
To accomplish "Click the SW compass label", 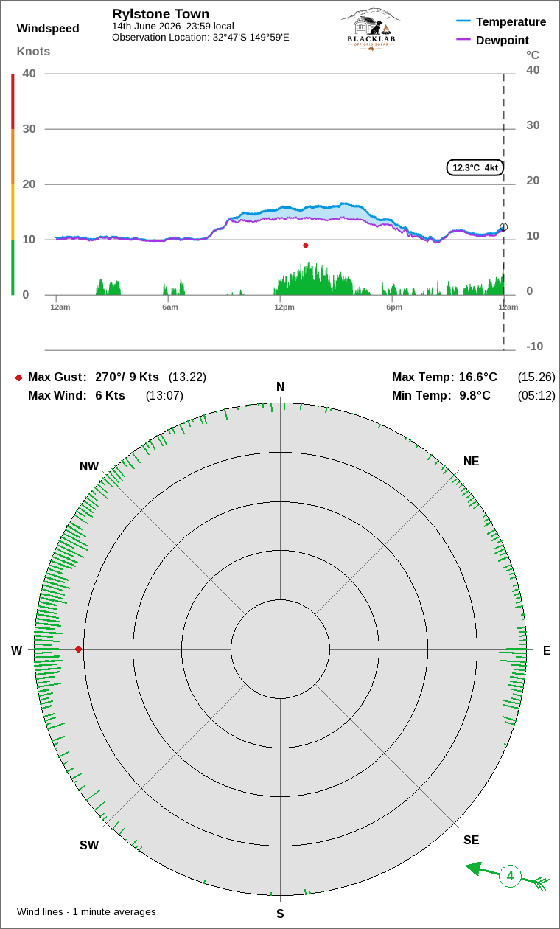I will coord(89,845).
